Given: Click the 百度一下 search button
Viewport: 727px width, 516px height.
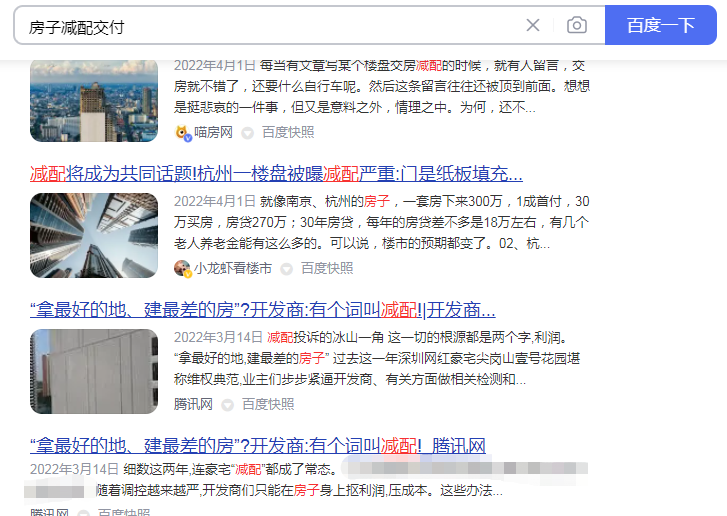Looking at the screenshot, I should click(661, 25).
